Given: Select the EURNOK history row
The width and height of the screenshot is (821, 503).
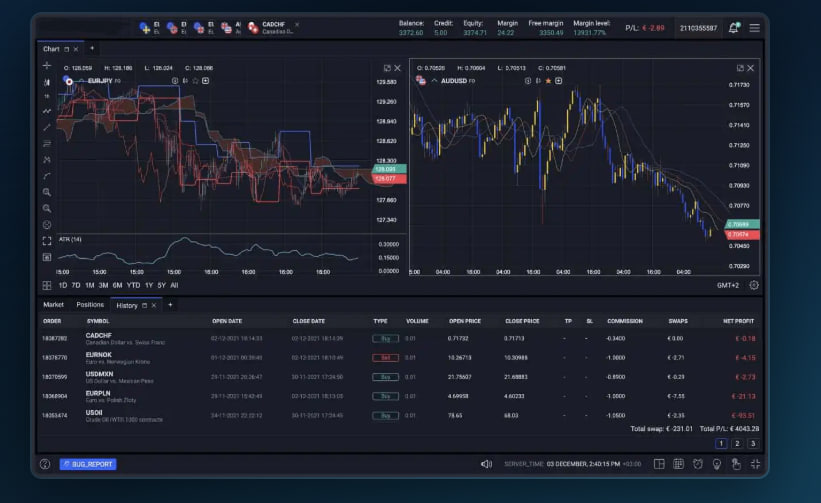Looking at the screenshot, I should (399, 358).
